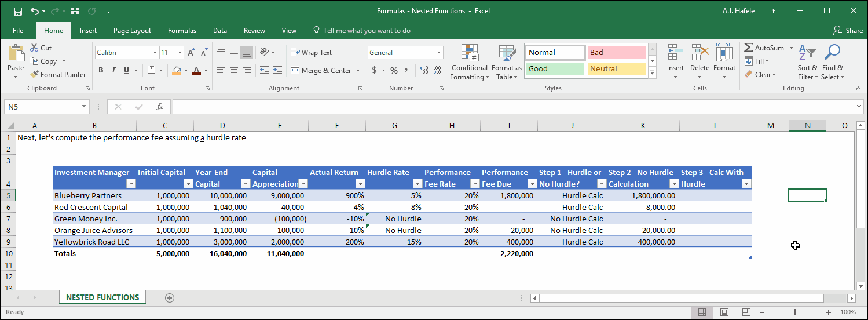Open Find & Select

832,62
